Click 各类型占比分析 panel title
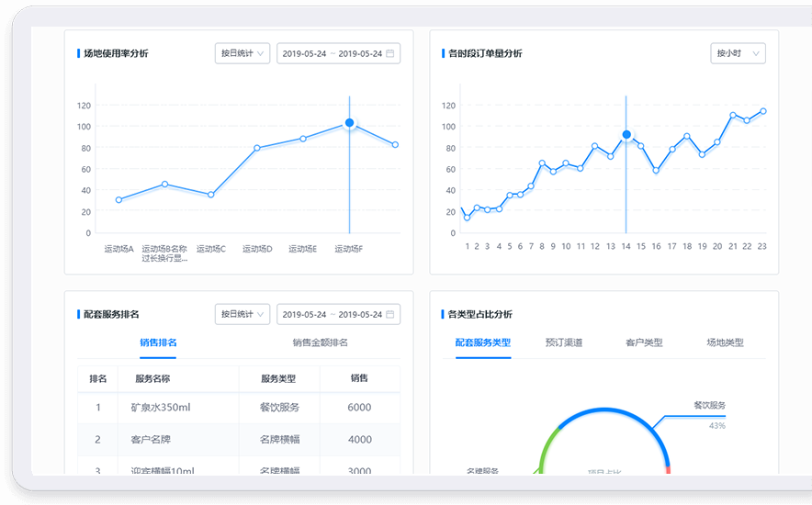The height and width of the screenshot is (505, 812). click(480, 314)
